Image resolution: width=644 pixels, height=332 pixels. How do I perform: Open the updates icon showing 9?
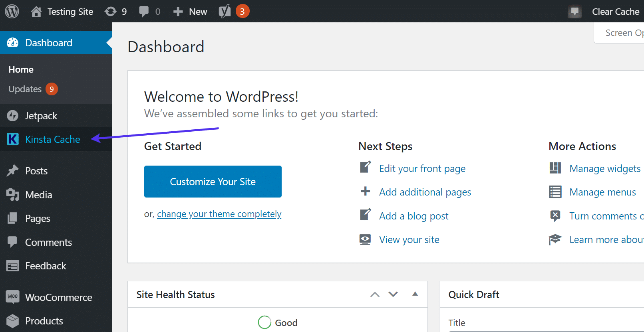pyautogui.click(x=111, y=12)
